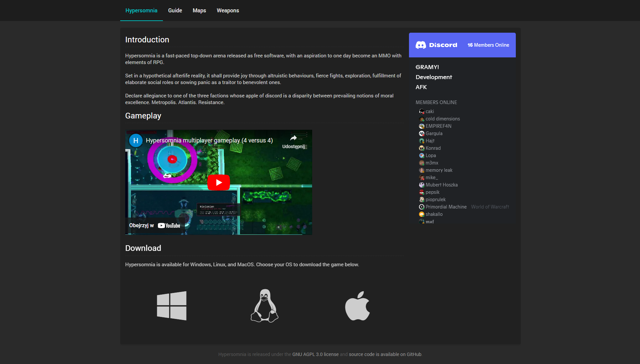
Task: Select the GRAMY! Discord channel
Action: [427, 67]
